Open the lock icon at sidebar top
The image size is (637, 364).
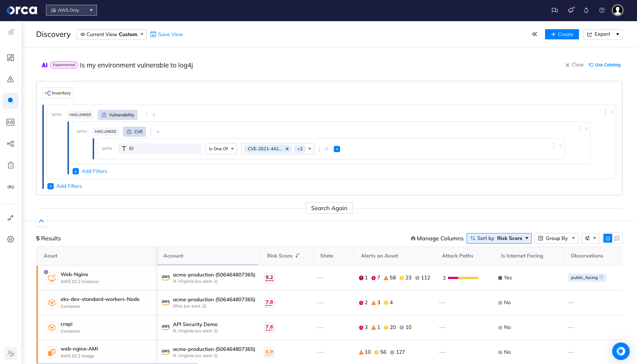[x=11, y=32]
